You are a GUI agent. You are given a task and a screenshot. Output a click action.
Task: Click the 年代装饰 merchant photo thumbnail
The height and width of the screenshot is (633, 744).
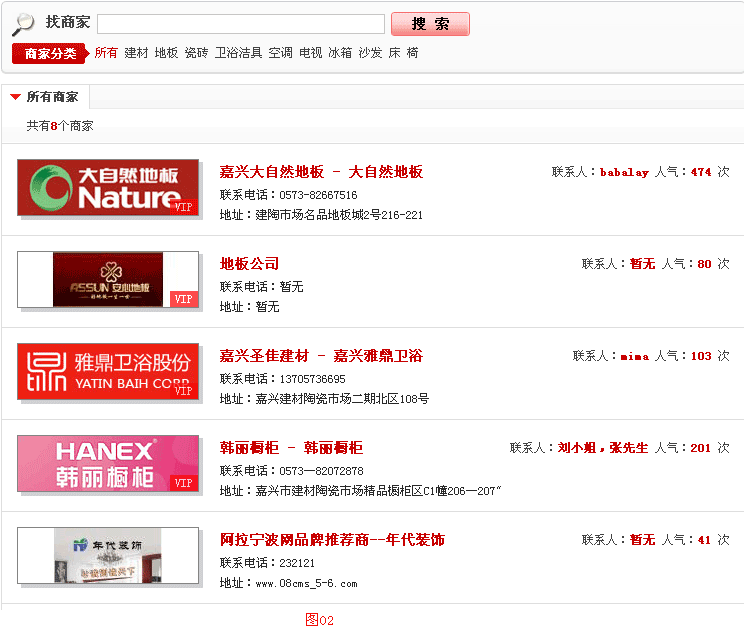click(x=108, y=555)
